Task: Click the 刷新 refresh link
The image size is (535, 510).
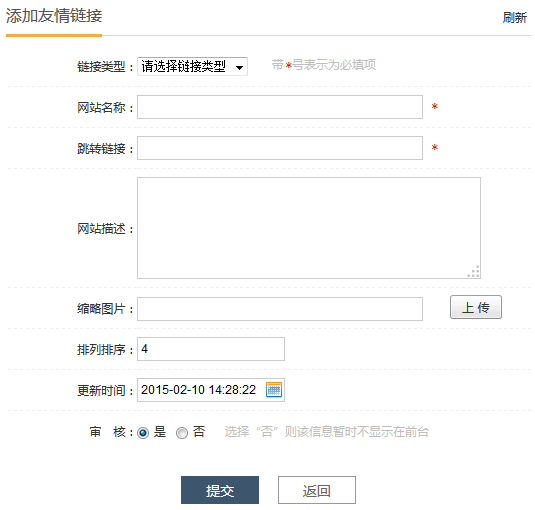Action: coord(515,17)
